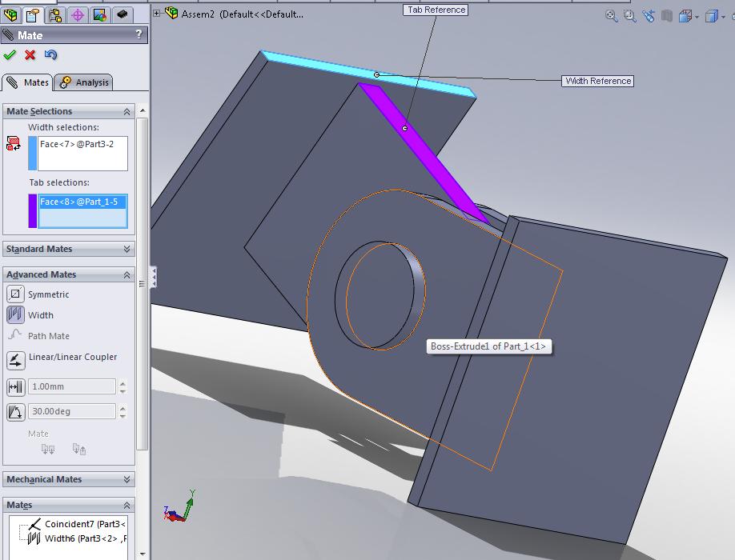735x560 pixels.
Task: Click the swap selections icon beside Width selections
Action: click(x=13, y=143)
